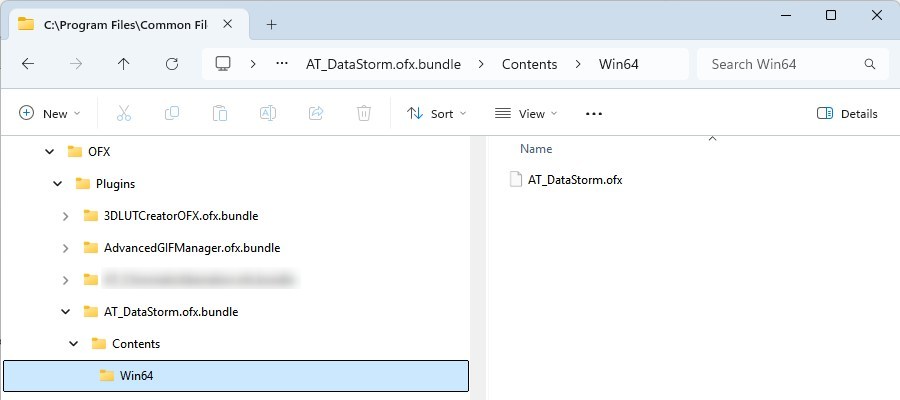Screen dimensions: 900x400
Task: Expand 3DLUTCreatorOFX.ofx.bundle node
Action: pyautogui.click(x=65, y=216)
